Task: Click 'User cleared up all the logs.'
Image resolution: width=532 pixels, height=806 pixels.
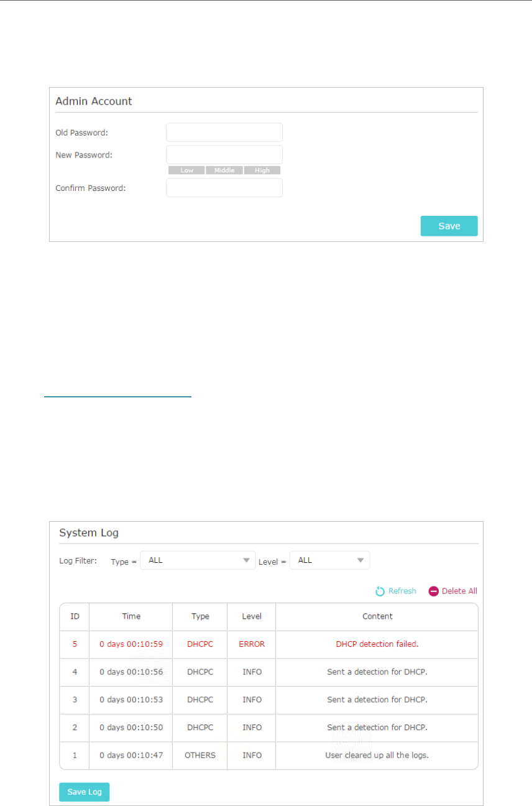Action: (377, 755)
